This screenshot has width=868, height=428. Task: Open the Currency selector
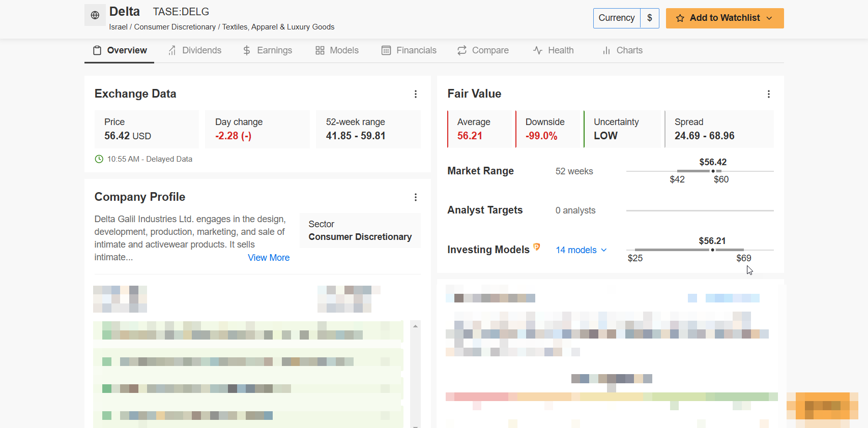point(617,18)
